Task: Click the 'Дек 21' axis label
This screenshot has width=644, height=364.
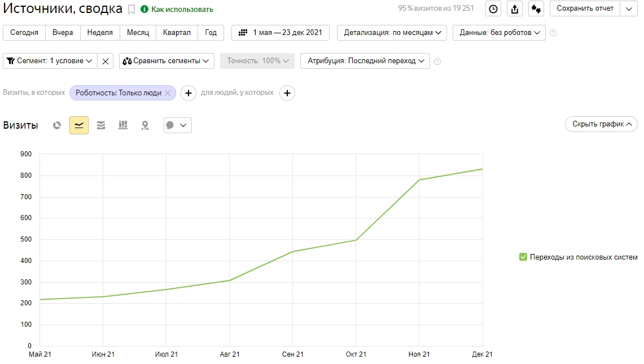Action: pos(482,354)
